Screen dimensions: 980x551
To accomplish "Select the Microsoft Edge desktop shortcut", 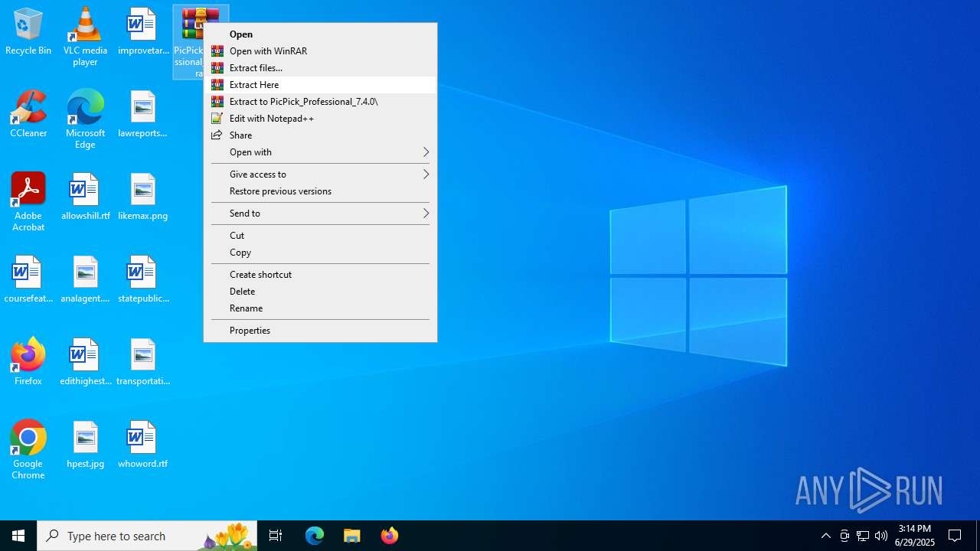I will pos(85,119).
